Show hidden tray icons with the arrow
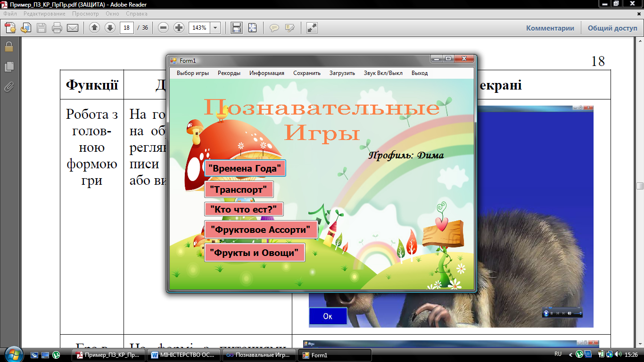 (x=570, y=354)
